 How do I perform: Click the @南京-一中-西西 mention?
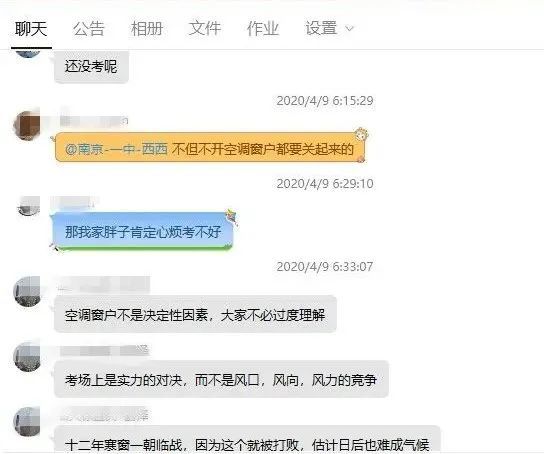point(116,149)
